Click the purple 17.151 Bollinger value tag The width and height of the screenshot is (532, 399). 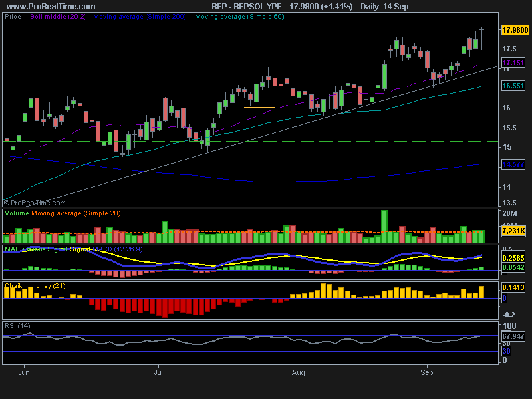click(513, 63)
